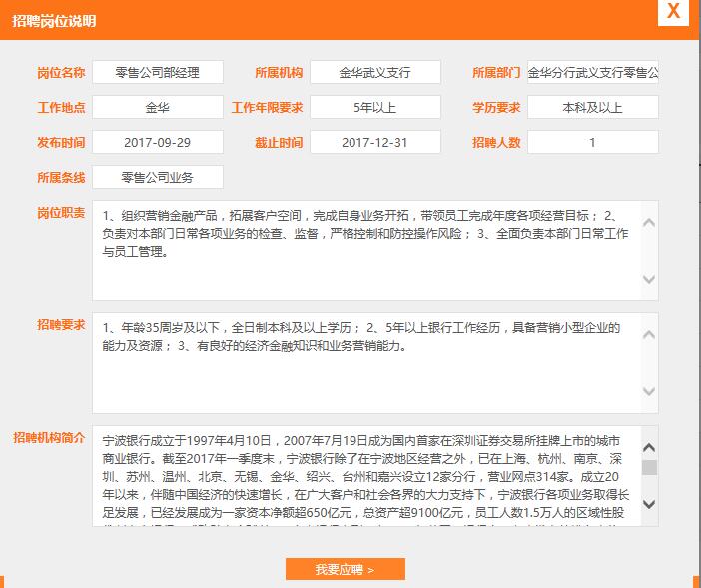The image size is (701, 588).
Task: Click the 所属部门 field
Action: click(x=592, y=73)
